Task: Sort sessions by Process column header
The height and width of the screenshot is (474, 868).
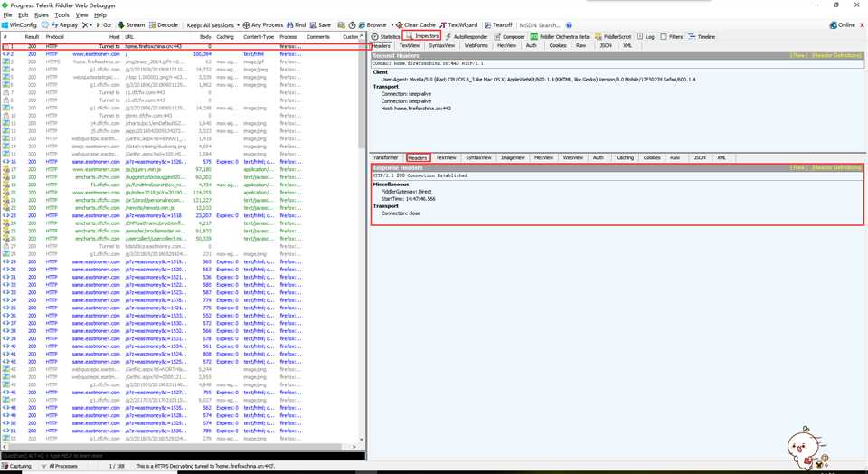Action: (288, 36)
